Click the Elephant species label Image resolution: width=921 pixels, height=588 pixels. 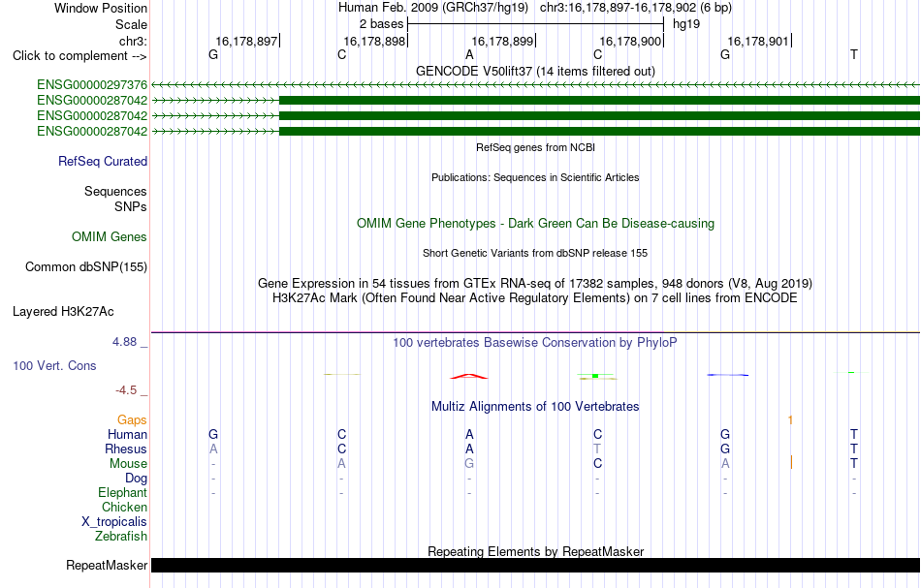coord(123,493)
